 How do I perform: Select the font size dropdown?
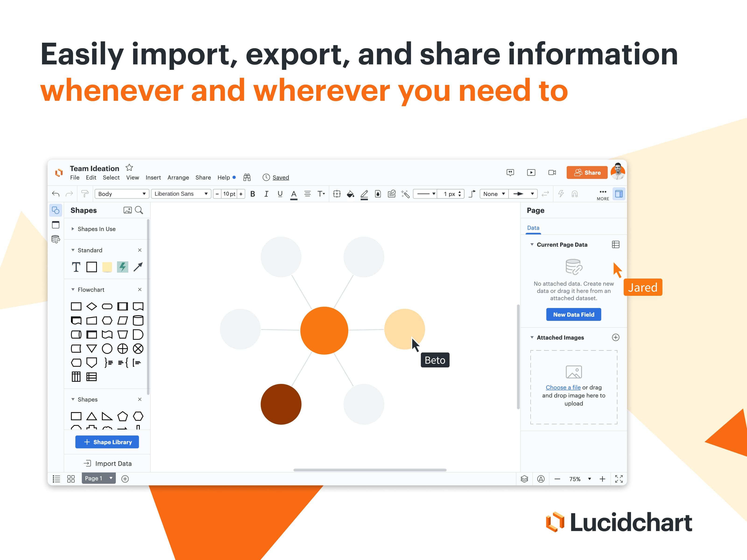tap(230, 194)
